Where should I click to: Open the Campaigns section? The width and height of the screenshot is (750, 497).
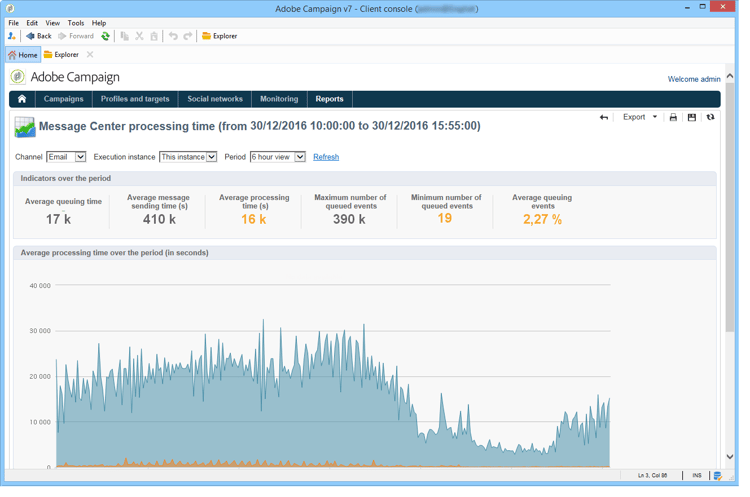tap(64, 99)
